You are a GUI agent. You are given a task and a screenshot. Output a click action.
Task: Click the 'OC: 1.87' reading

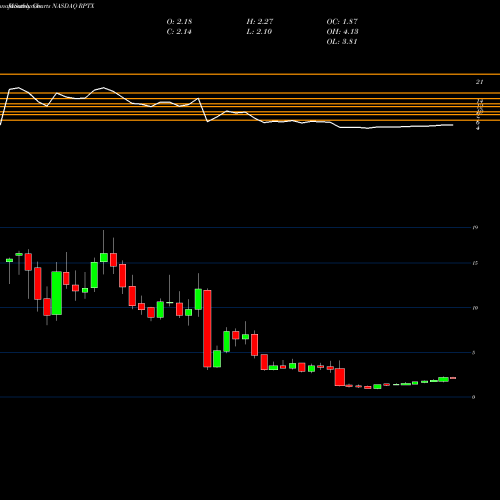coord(342,22)
